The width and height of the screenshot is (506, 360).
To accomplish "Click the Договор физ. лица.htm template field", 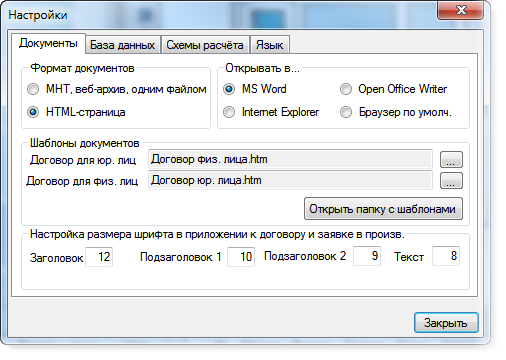I will click(290, 159).
